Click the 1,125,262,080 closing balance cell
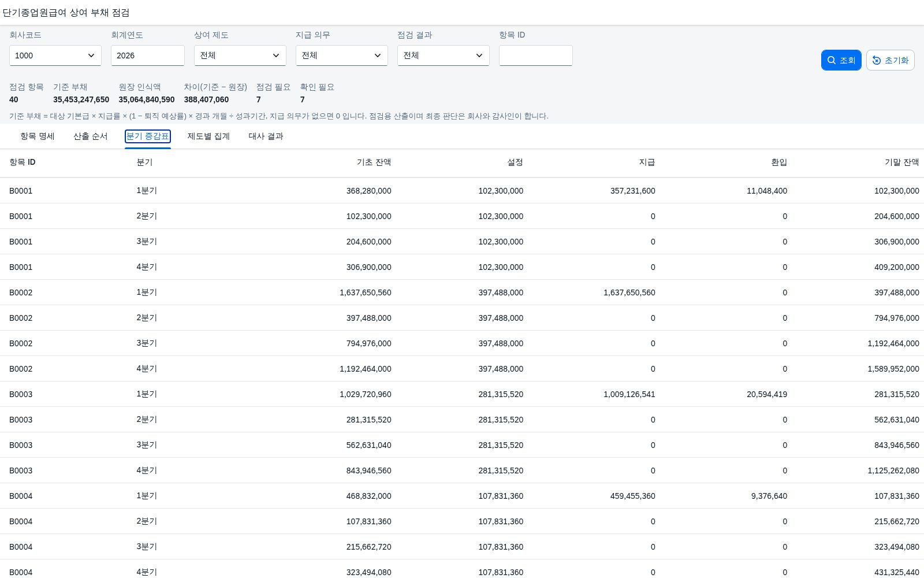 [893, 470]
